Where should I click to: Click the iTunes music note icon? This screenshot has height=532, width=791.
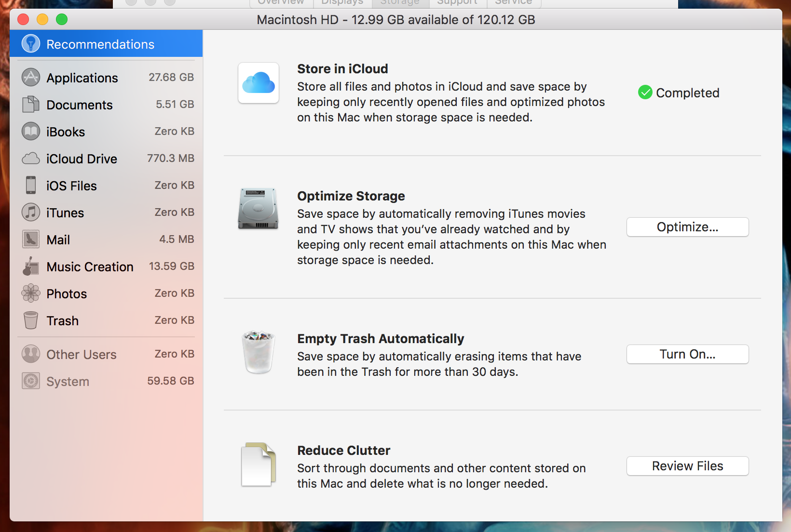tap(31, 212)
